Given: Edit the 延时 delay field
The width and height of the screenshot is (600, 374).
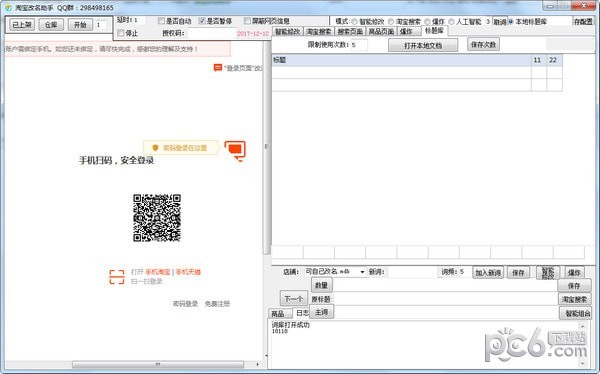Looking at the screenshot, I should (139, 20).
